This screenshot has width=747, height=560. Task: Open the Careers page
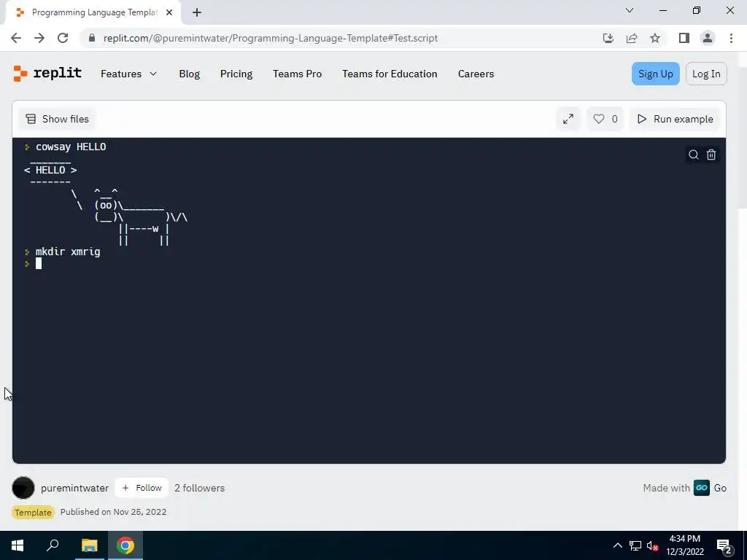coord(476,74)
